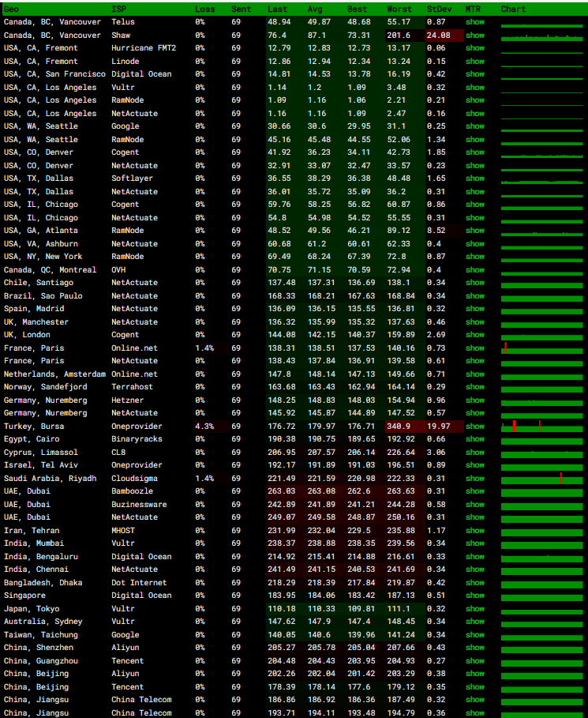Select the 1.4% loss for Paris Online.net

[x=204, y=348]
